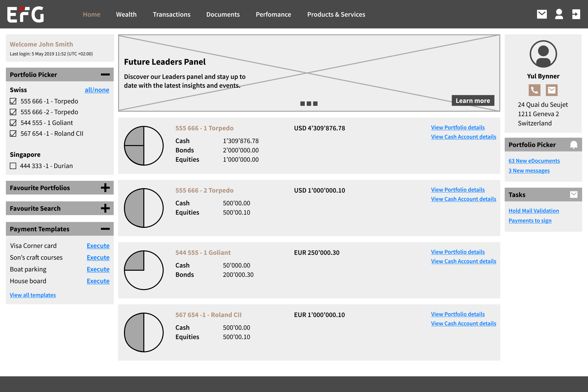Expand the Favourite Portfolios section
Viewport: 588px width, 392px height.
coord(105,188)
